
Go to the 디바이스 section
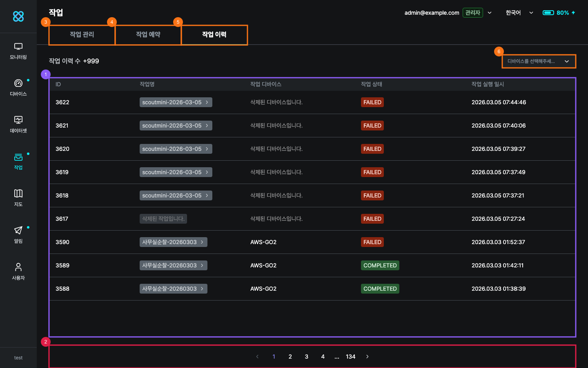tap(18, 88)
